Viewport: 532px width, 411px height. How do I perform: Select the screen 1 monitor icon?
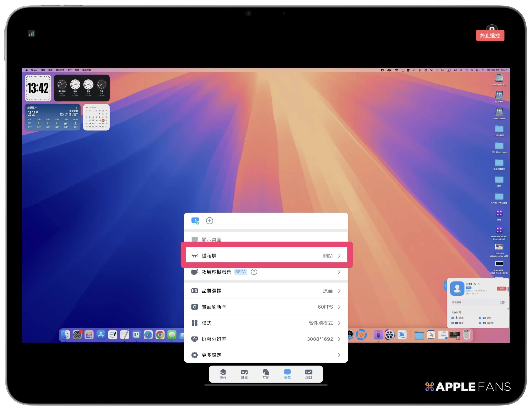point(195,221)
